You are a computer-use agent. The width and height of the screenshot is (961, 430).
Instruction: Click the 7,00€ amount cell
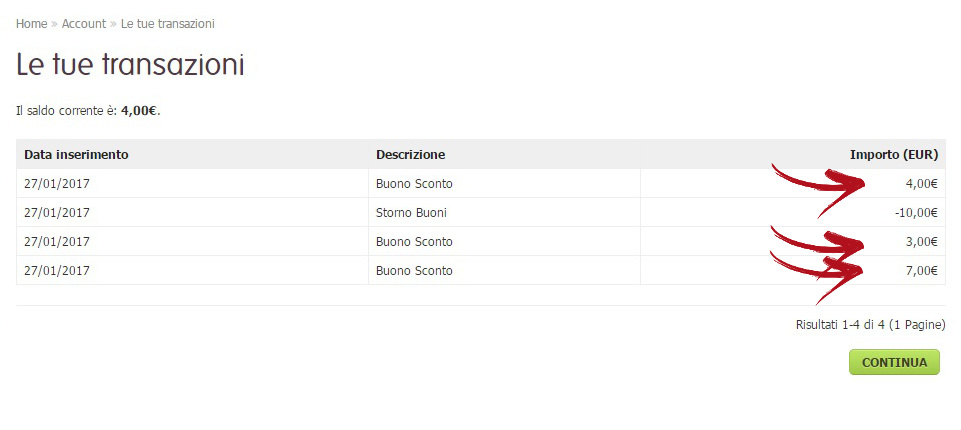(x=921, y=270)
